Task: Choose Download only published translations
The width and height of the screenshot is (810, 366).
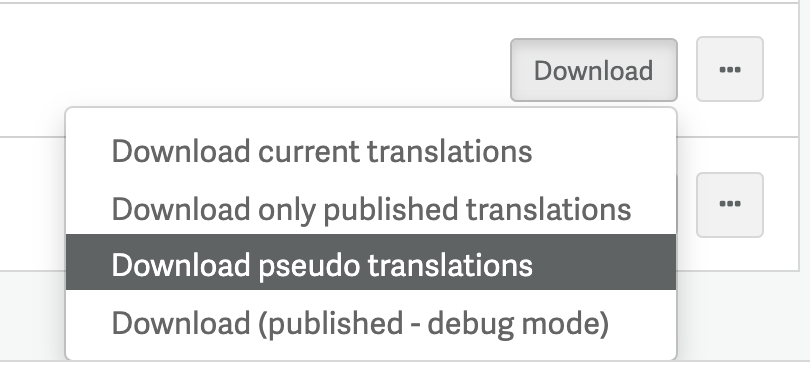Action: pos(371,209)
